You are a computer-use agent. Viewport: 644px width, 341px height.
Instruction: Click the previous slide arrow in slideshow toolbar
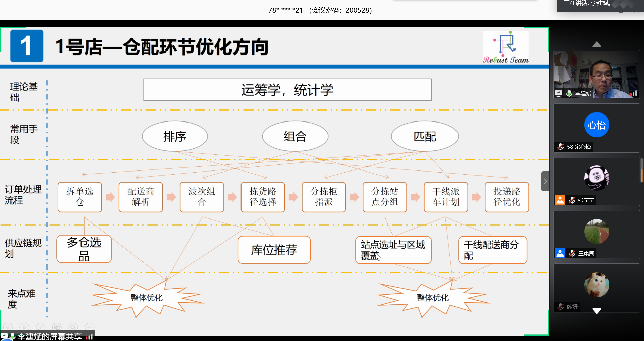8,327
